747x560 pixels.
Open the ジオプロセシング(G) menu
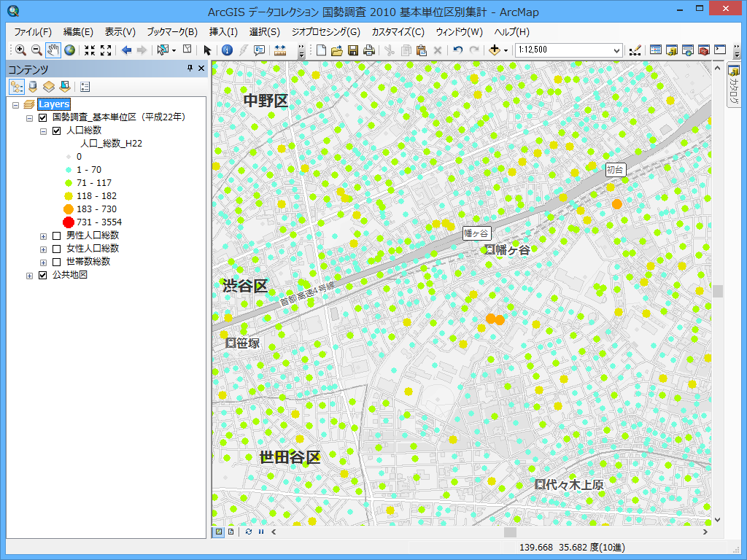tap(326, 32)
